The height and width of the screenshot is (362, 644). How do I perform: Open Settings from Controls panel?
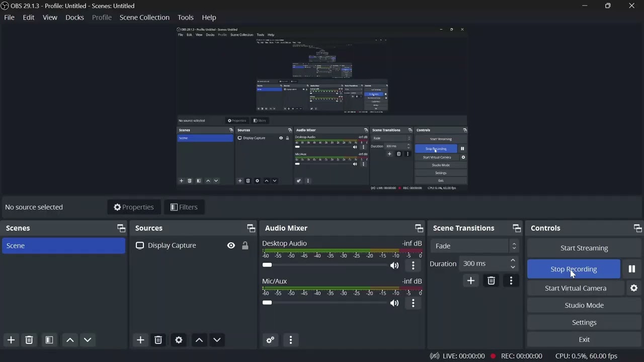click(x=584, y=322)
